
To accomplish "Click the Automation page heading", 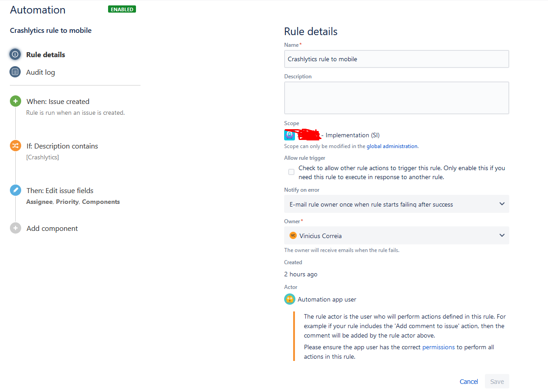I will click(x=38, y=10).
